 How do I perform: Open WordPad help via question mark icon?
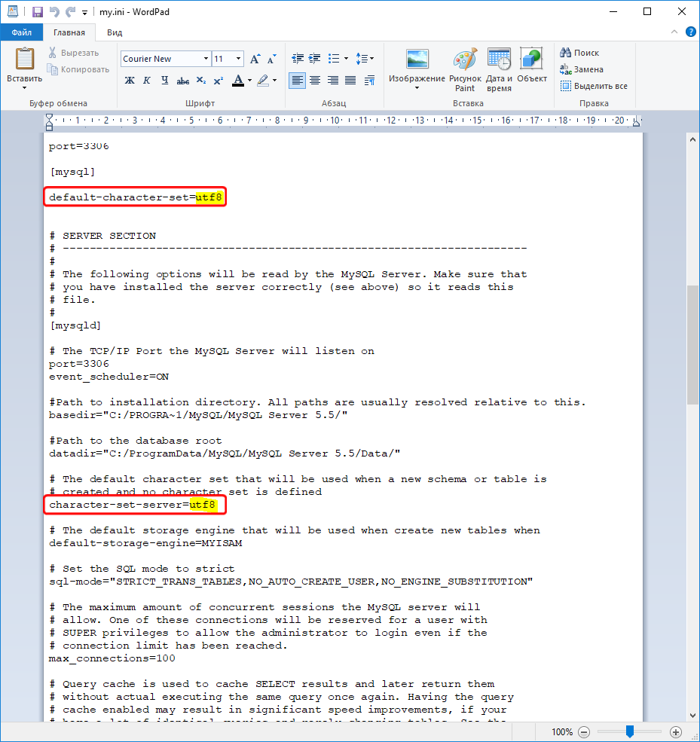(x=690, y=32)
